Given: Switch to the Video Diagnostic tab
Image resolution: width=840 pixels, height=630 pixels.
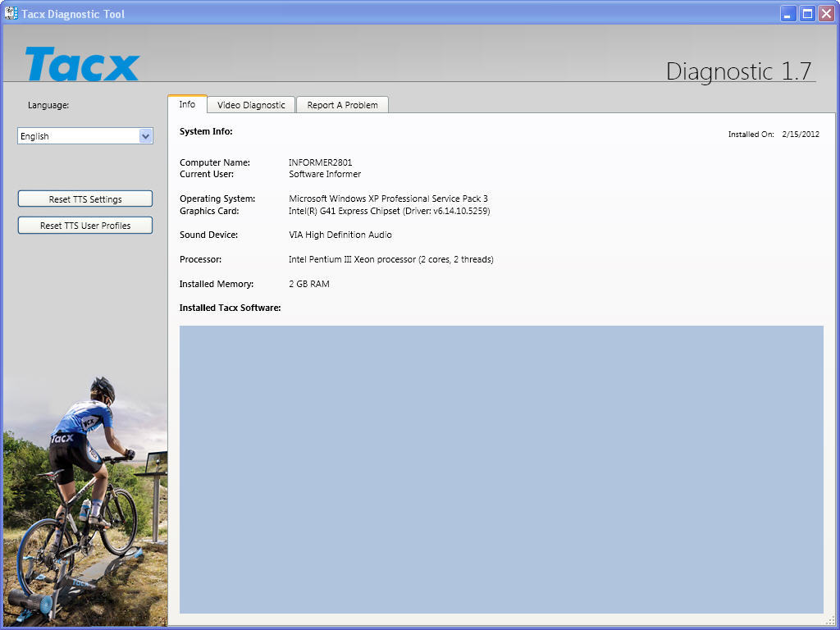Looking at the screenshot, I should pyautogui.click(x=251, y=105).
